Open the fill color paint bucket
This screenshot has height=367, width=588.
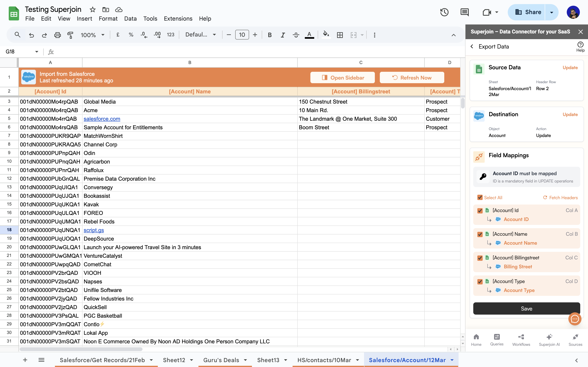[x=326, y=35]
